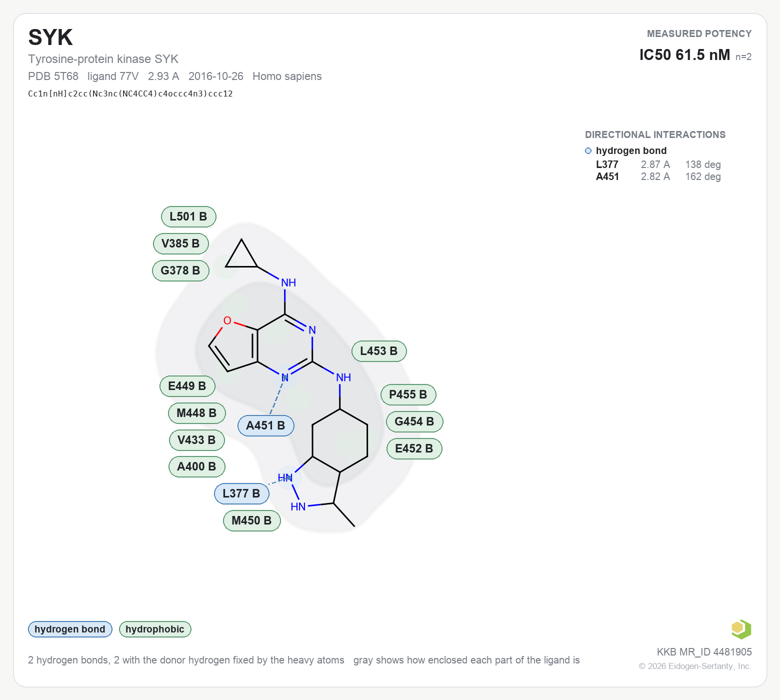
Task: Select the L453 B residue label
Action: 379,351
